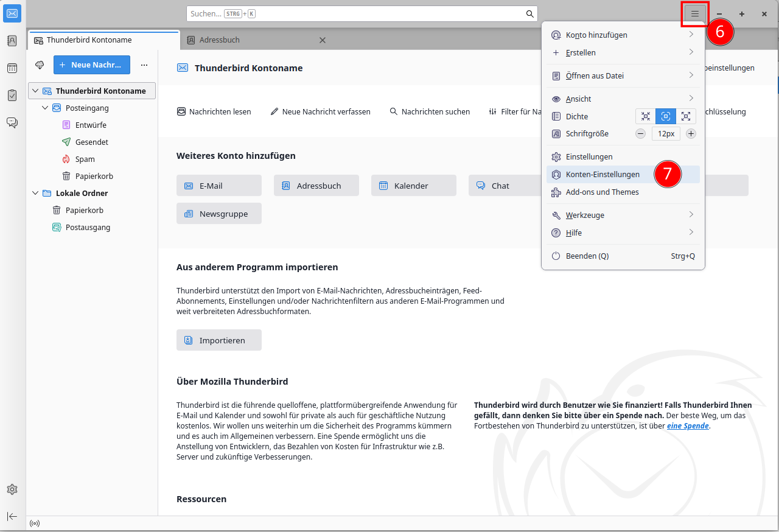Expand the Werkzeuge submenu
This screenshot has height=532, width=779.
click(x=623, y=215)
